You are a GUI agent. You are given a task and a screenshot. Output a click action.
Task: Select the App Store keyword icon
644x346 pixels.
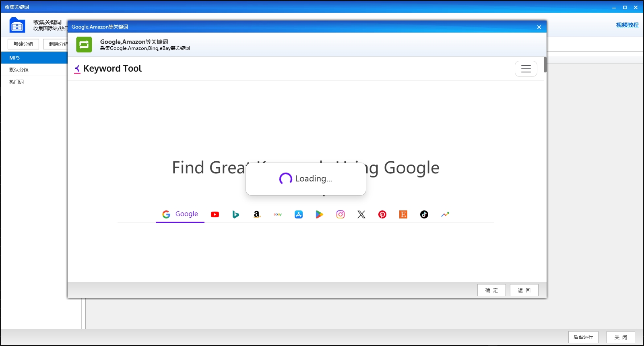(x=299, y=214)
